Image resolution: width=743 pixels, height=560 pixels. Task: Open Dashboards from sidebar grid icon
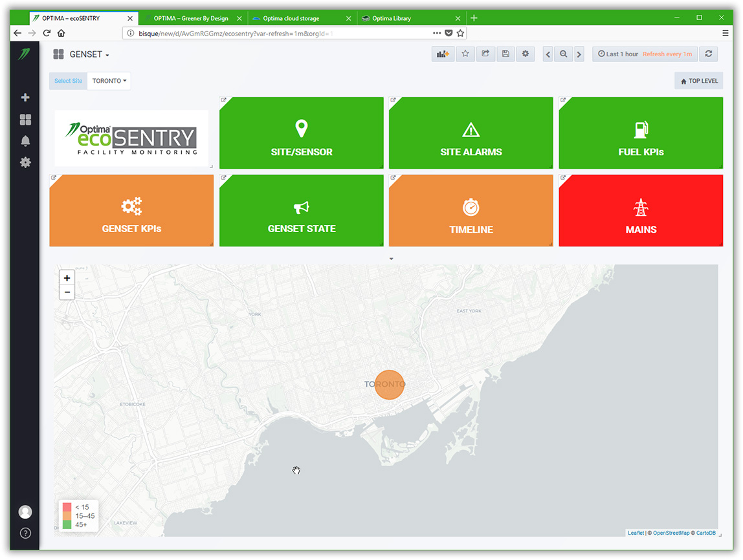(26, 119)
